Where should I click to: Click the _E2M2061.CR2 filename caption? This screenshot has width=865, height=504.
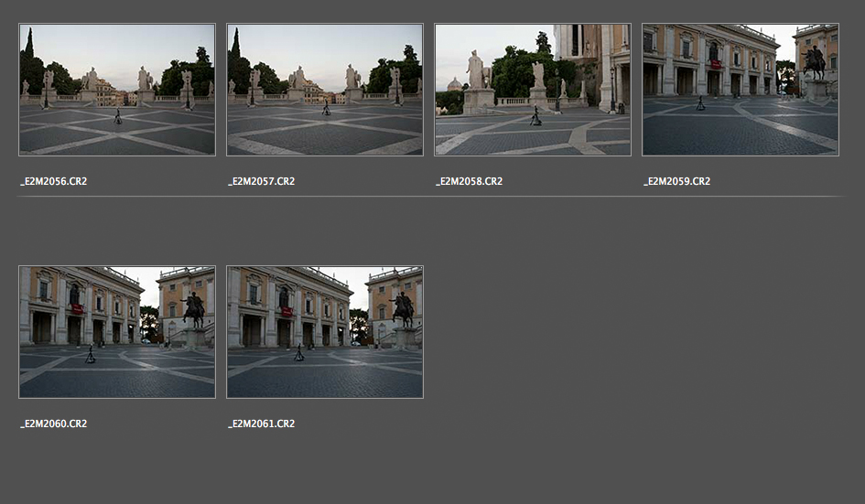pyautogui.click(x=262, y=424)
